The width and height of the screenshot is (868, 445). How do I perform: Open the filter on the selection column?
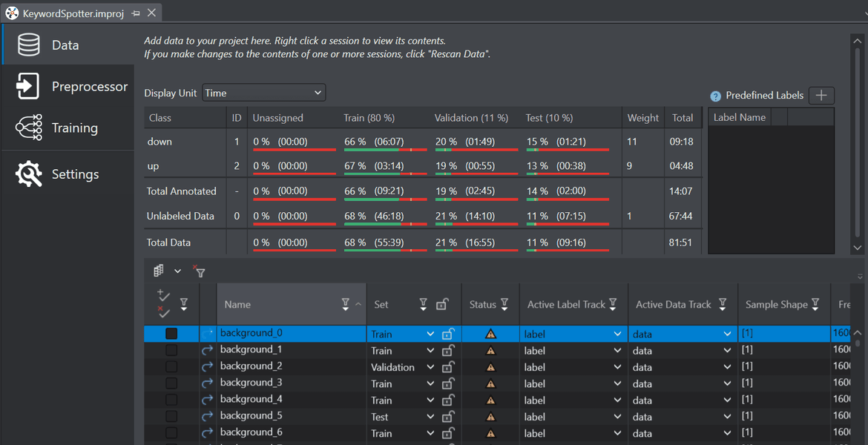[x=184, y=304]
